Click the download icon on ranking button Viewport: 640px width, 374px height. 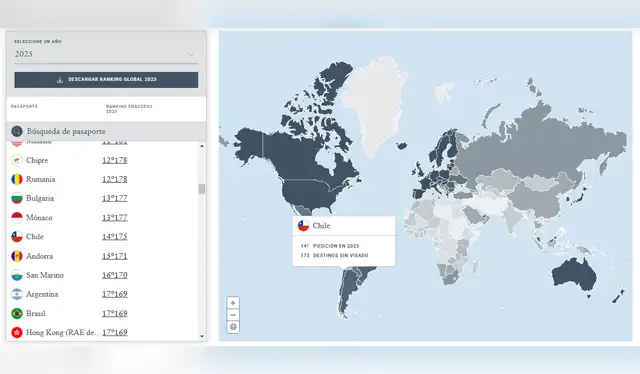pos(60,80)
